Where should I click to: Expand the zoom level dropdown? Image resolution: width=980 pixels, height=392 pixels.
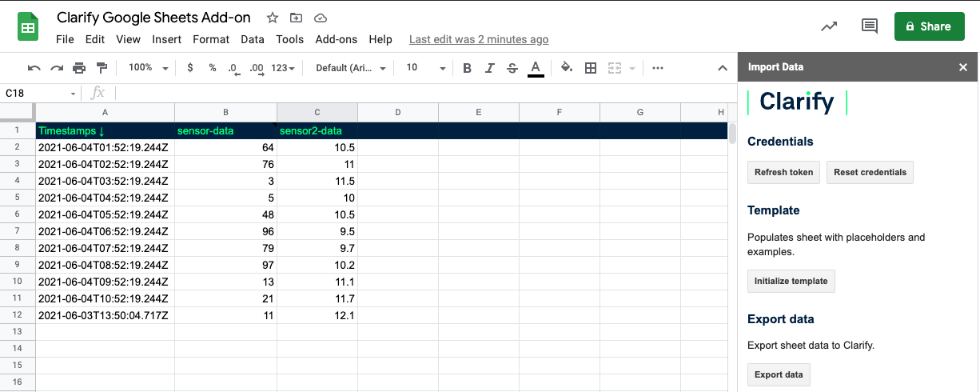[149, 68]
